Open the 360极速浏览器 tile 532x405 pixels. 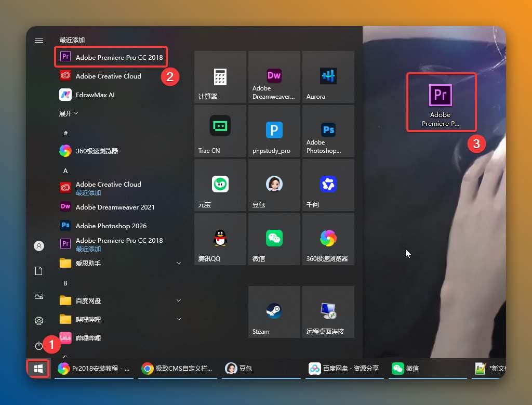(328, 239)
